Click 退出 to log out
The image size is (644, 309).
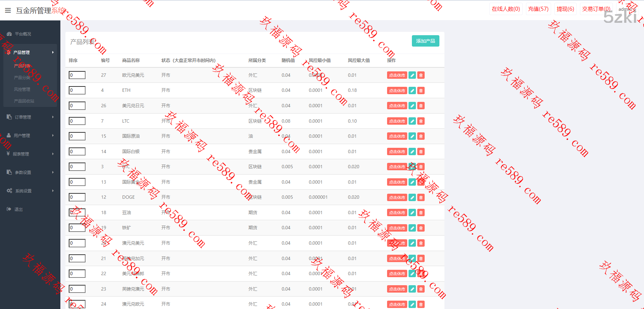click(18, 209)
